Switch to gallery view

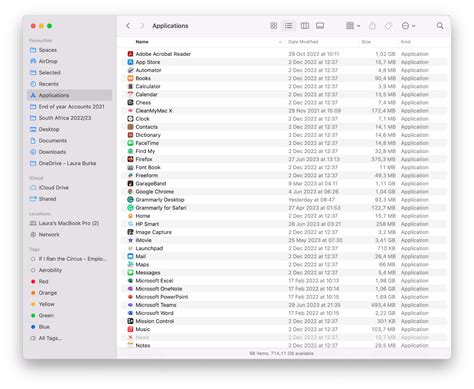[x=320, y=26]
